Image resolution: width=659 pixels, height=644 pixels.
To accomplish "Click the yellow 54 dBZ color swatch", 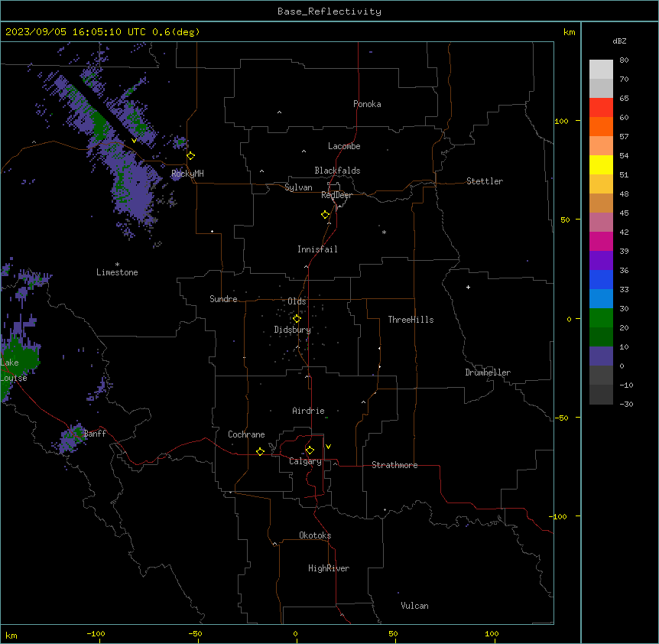I will pyautogui.click(x=601, y=164).
